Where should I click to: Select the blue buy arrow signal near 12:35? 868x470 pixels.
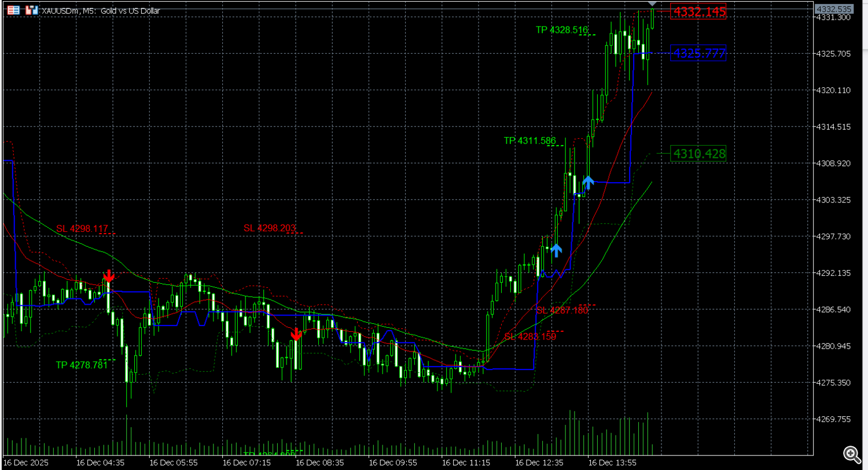tap(557, 250)
